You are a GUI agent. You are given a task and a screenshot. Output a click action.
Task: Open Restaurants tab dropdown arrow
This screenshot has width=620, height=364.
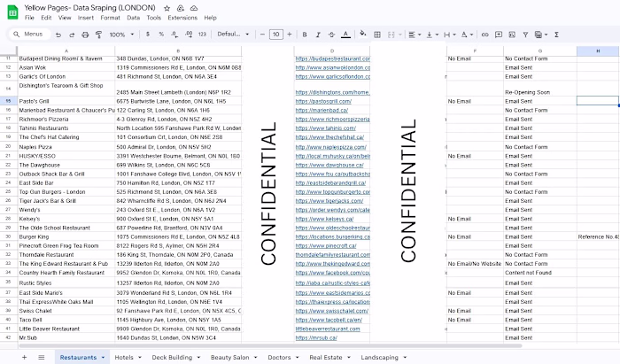(103, 357)
